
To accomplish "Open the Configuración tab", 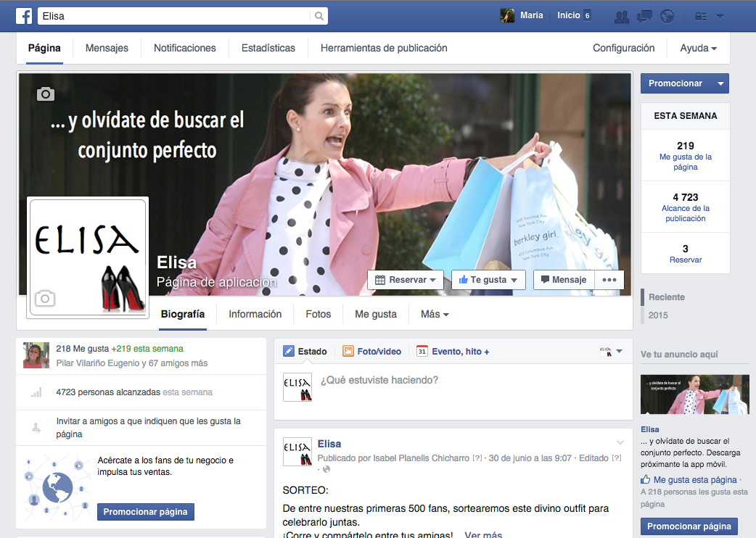I will [623, 48].
